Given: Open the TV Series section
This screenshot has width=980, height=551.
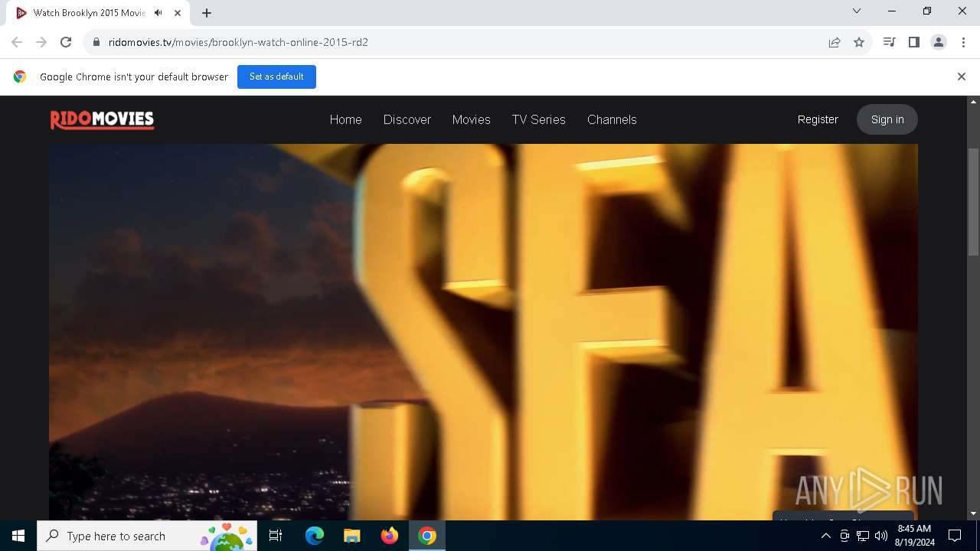Looking at the screenshot, I should click(539, 119).
